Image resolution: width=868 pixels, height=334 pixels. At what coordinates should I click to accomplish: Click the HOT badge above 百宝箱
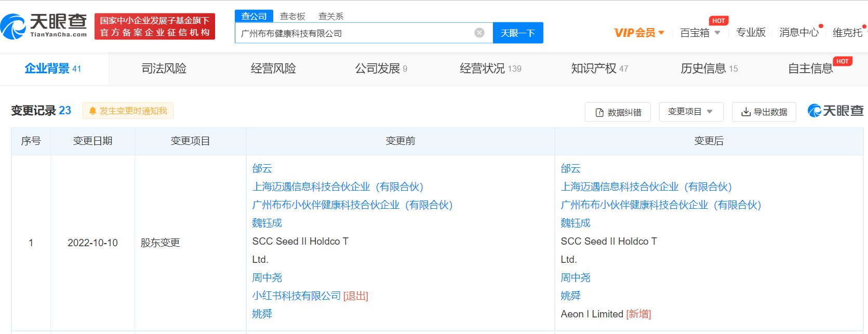tap(718, 21)
